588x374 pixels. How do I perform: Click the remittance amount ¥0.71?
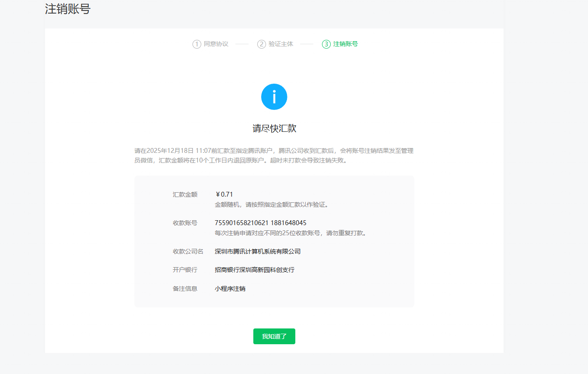224,194
